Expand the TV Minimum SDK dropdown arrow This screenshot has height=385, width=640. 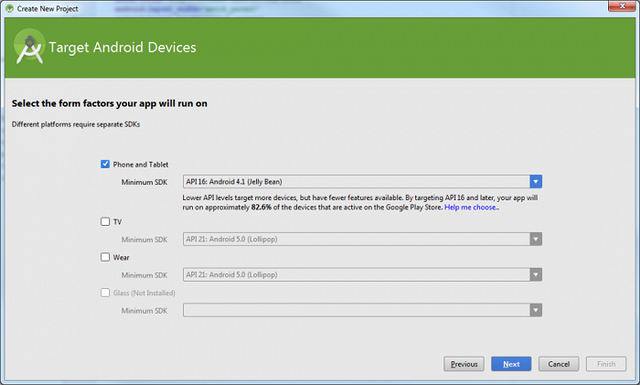point(536,239)
